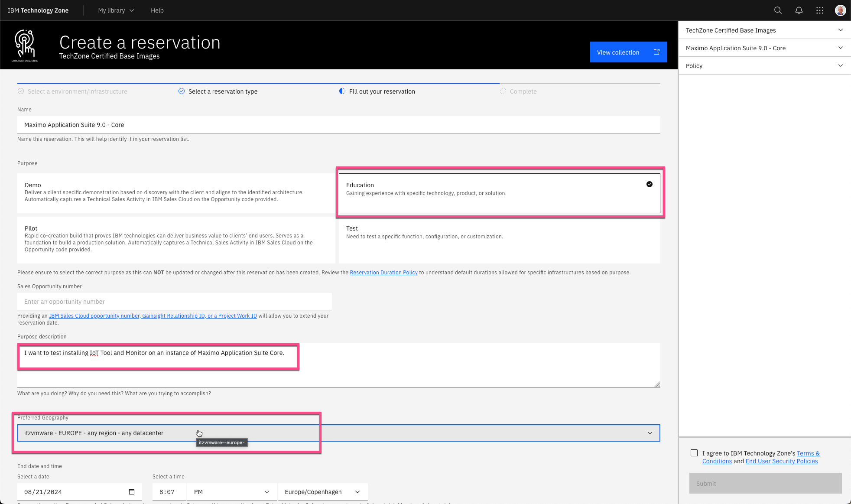
Task: Click the external link icon on View collection
Action: point(657,52)
